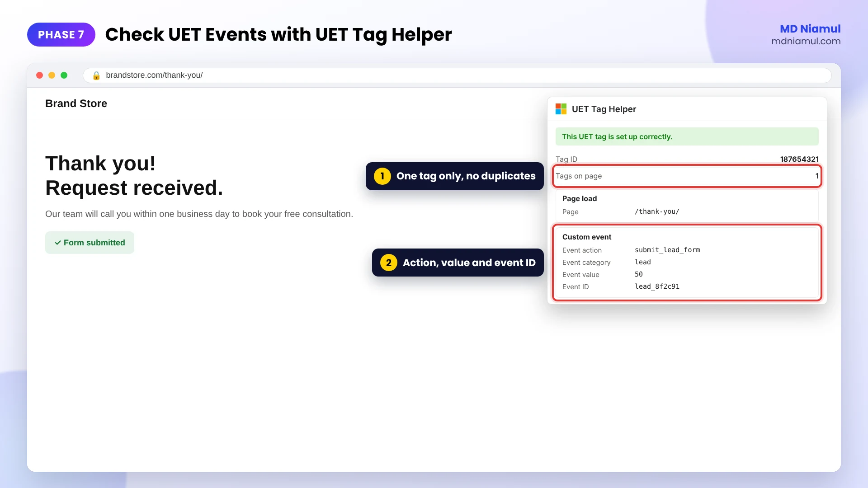Viewport: 868px width, 488px height.
Task: Click the Microsoft logo in UET Tag Helper
Action: (x=561, y=109)
